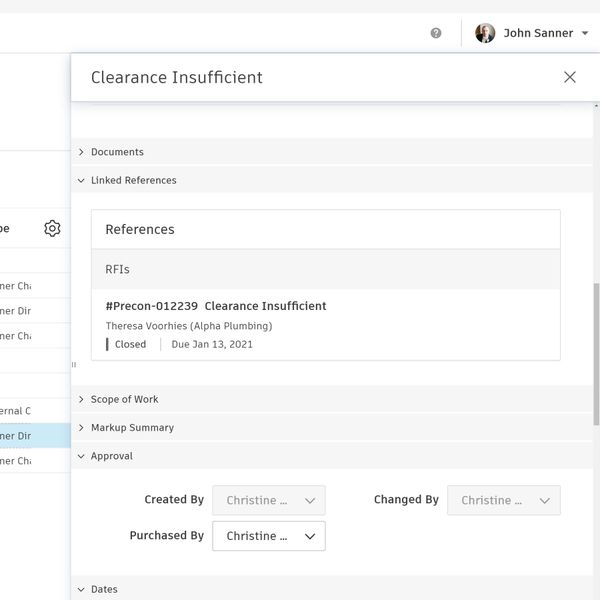Click the panel's vertical scrollbar
600x600 pixels.
point(596,350)
